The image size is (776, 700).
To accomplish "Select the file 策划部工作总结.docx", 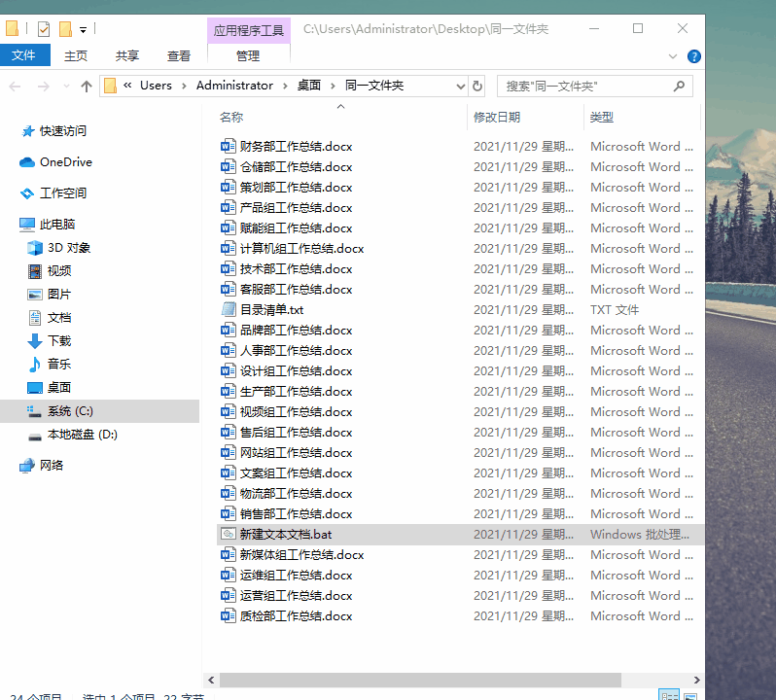I will (296, 188).
